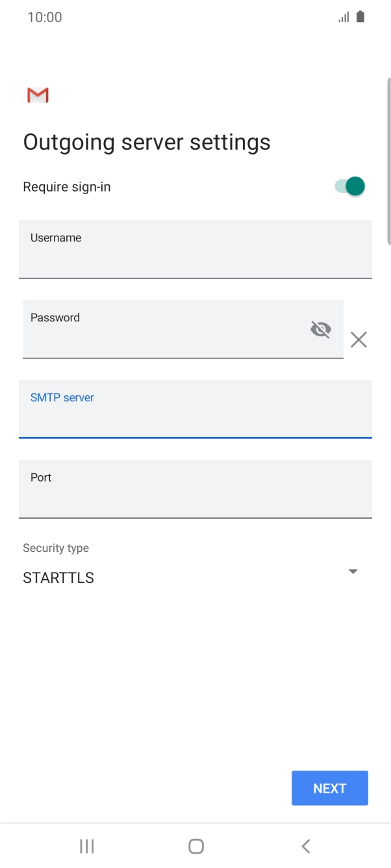Select the Outgoing server settings heading

pyautogui.click(x=147, y=141)
